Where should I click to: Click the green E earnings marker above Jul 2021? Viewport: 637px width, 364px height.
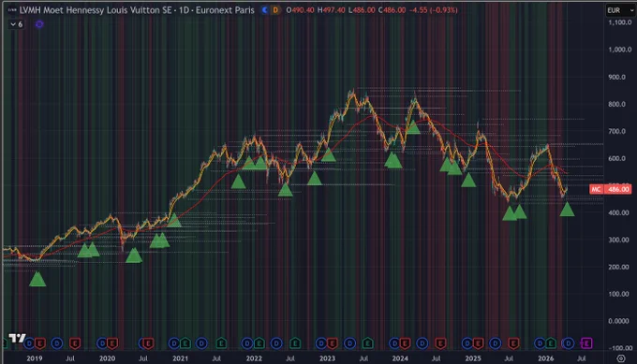tap(221, 343)
